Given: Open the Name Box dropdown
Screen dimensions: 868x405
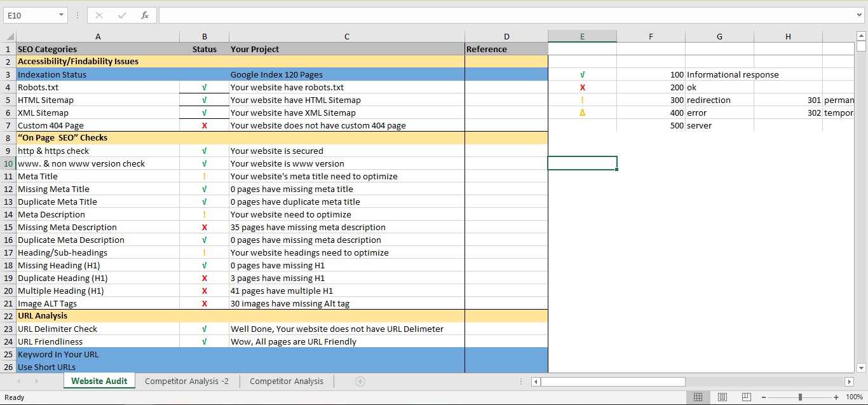Looking at the screenshot, I should 61,15.
